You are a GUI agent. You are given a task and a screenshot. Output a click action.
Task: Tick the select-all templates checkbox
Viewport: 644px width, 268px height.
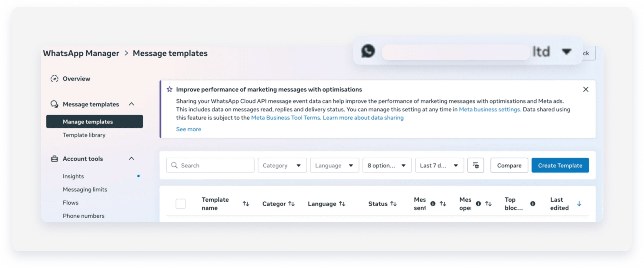[x=181, y=204]
